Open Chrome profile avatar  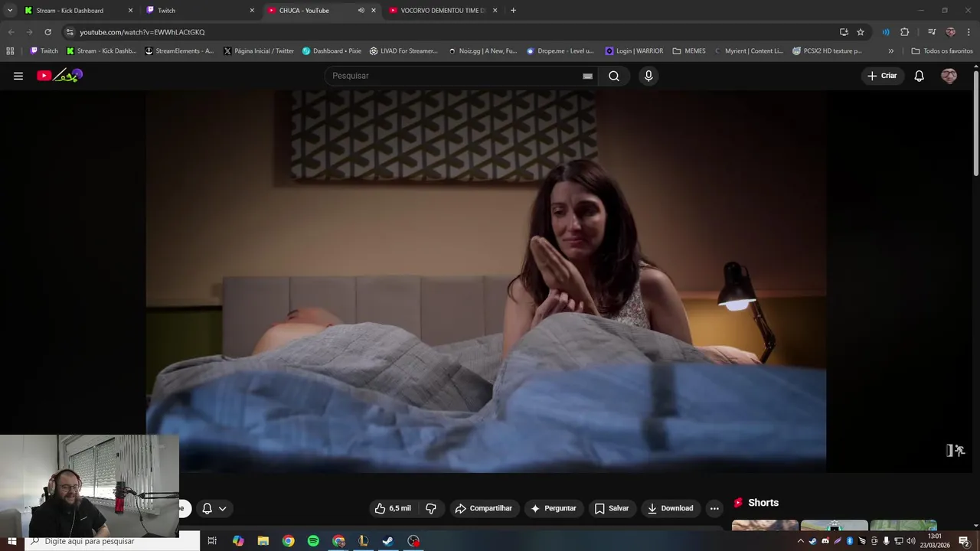[x=950, y=32]
